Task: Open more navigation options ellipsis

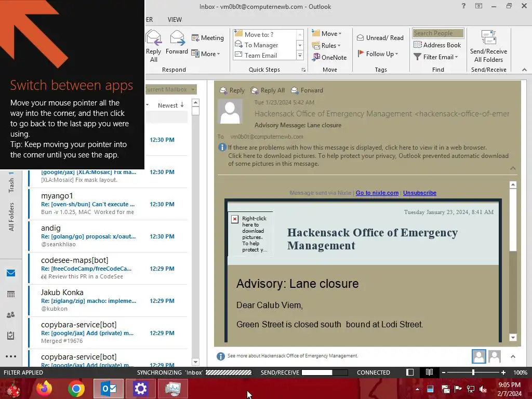Action: [x=11, y=356]
